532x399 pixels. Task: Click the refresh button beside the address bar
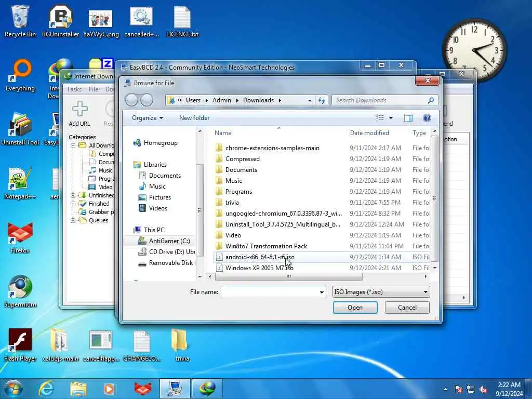321,100
